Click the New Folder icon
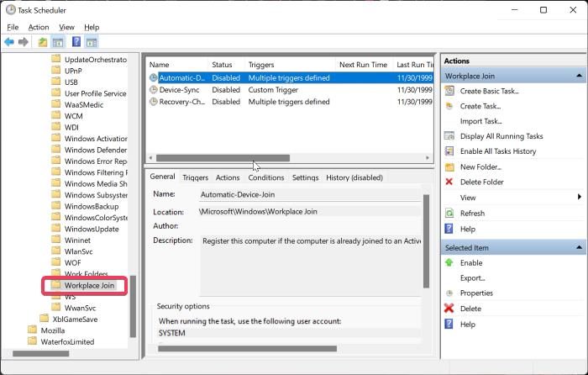Image resolution: width=588 pixels, height=375 pixels. 449,167
